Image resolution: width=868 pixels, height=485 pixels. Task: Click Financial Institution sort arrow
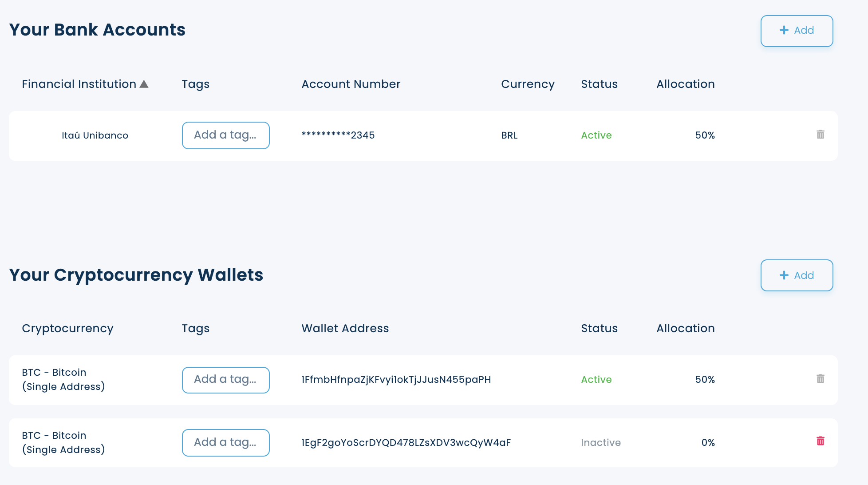(144, 84)
